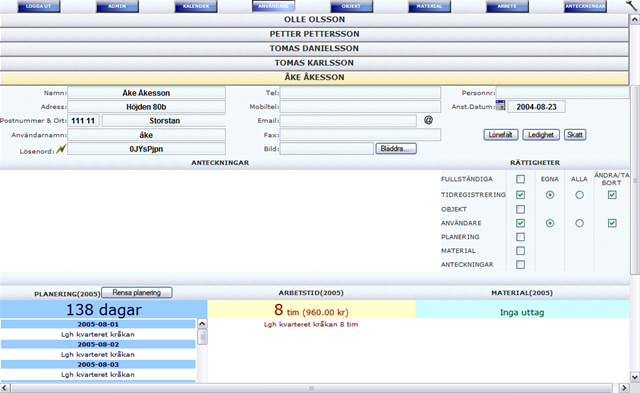The height and width of the screenshot is (393, 640).
Task: Click the Rensa planering button
Action: 137,293
